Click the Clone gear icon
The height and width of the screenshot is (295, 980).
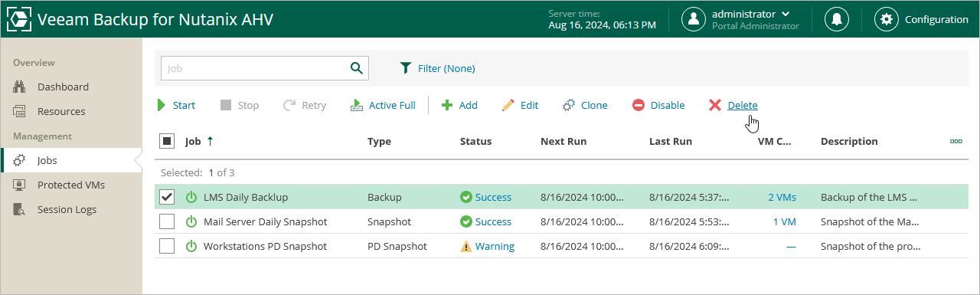[569, 105]
